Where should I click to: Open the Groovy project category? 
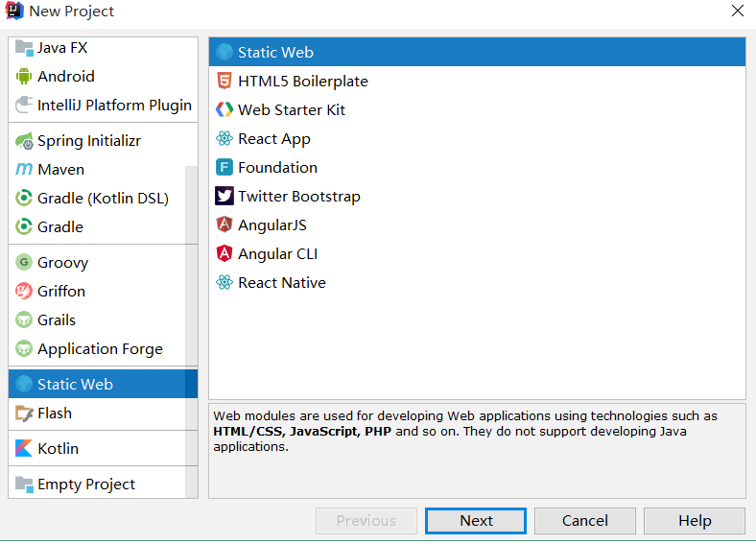[62, 263]
